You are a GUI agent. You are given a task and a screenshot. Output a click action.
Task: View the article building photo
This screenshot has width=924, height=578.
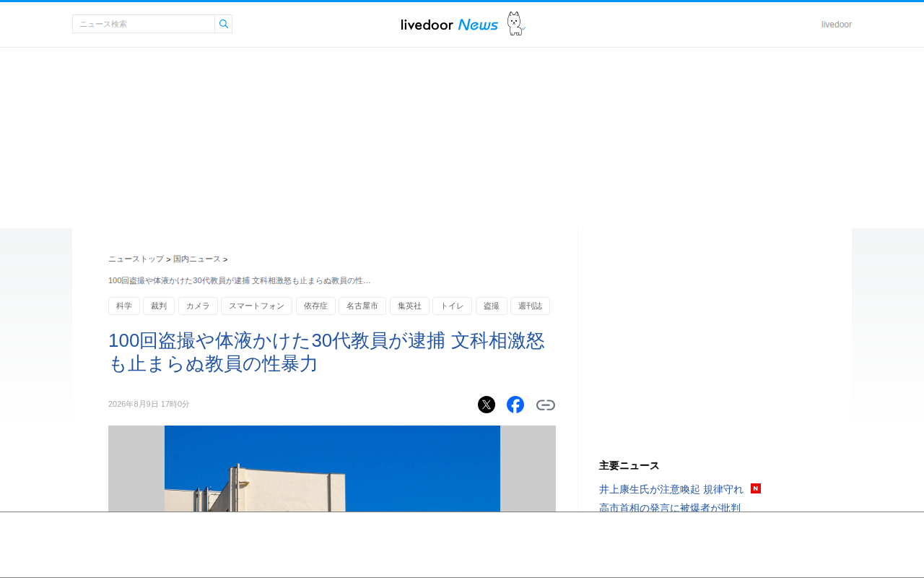click(x=332, y=468)
